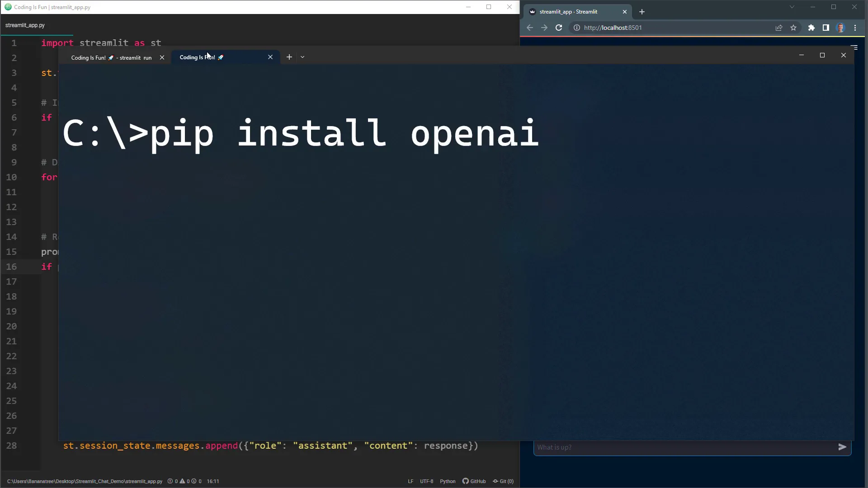Switch line ending by clicking LF

coord(410,481)
